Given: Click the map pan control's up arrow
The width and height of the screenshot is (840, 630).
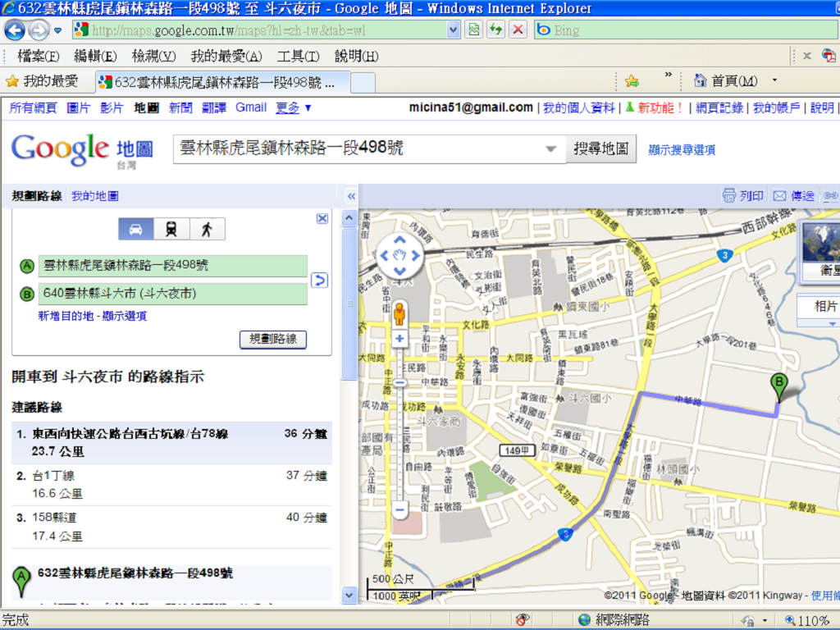Looking at the screenshot, I should [x=399, y=240].
